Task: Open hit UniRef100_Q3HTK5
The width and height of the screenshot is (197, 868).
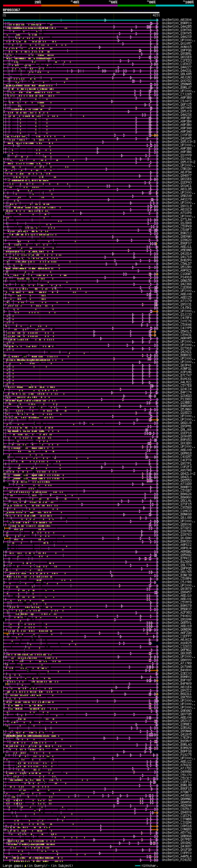Action: (176, 33)
